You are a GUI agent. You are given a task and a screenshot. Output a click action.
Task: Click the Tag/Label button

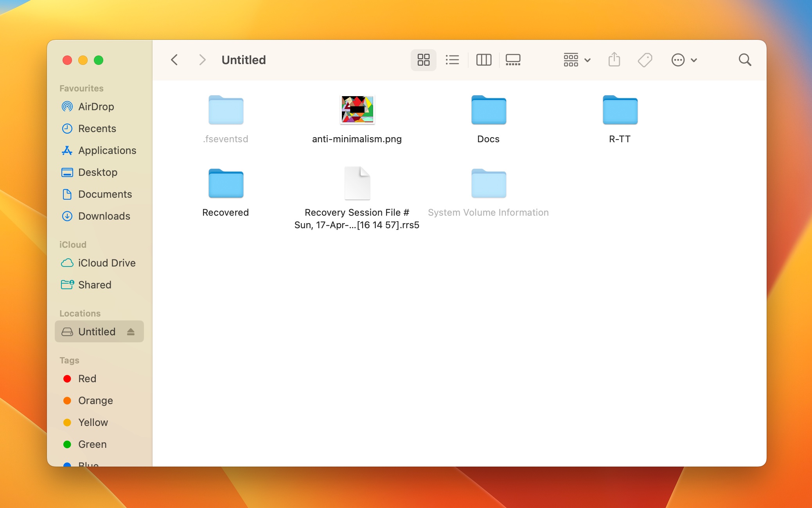point(645,60)
